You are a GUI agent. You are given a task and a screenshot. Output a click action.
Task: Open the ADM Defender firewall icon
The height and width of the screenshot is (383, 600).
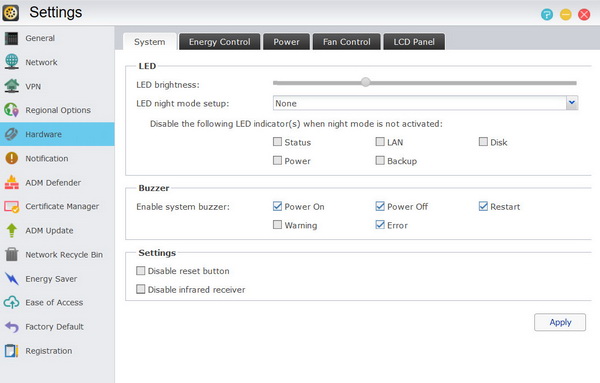[11, 183]
